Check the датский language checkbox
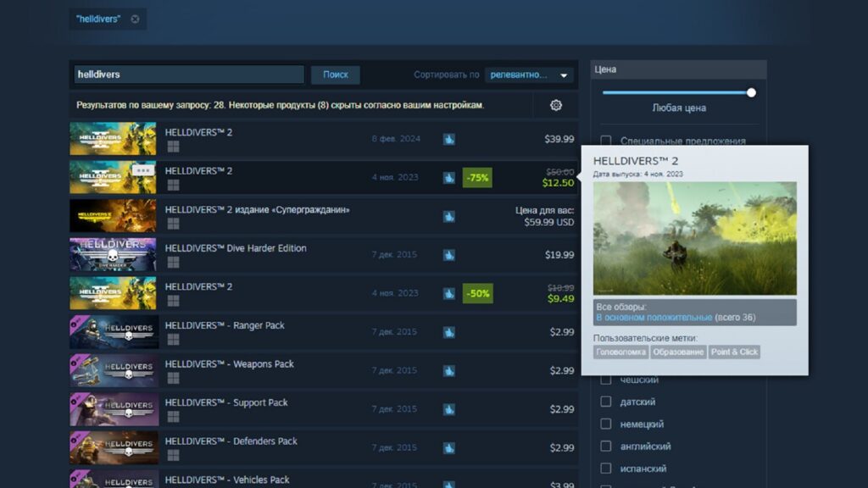868x488 pixels. (606, 402)
